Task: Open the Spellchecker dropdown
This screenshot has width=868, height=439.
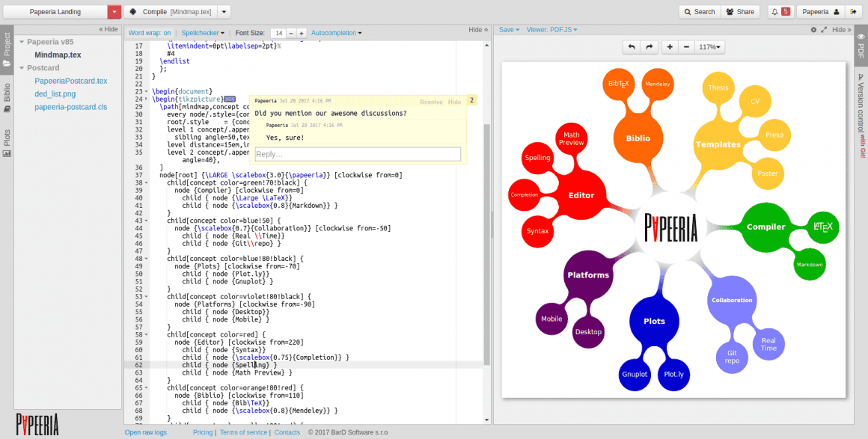Action: 203,33
